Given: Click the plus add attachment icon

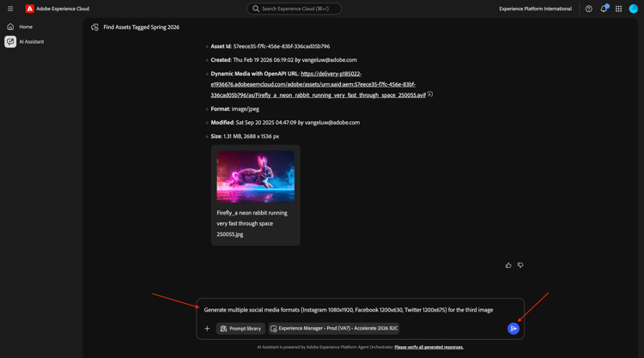Looking at the screenshot, I should (207, 329).
